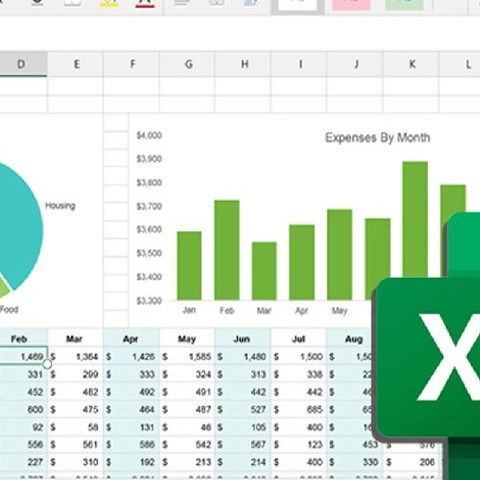Select cell 1,426 in Apr column
480x480 pixels.
pos(132,356)
